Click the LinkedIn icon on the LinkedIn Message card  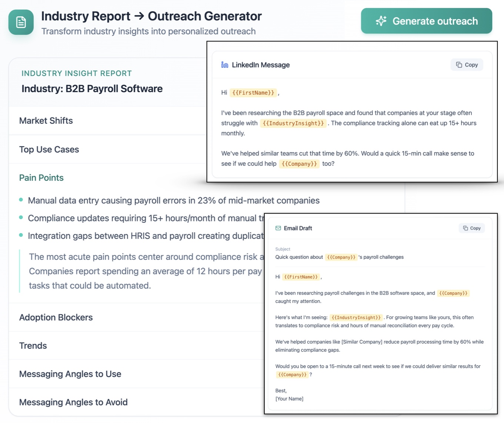(x=224, y=64)
